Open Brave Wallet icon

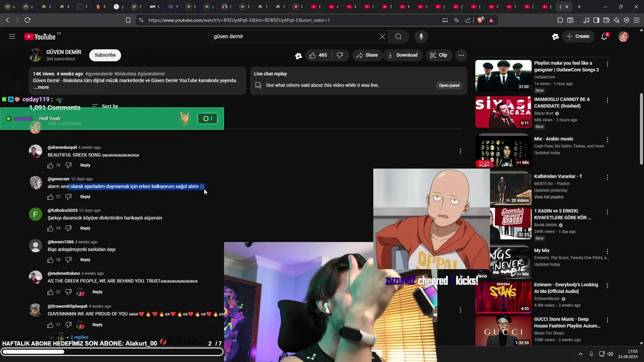click(x=606, y=20)
